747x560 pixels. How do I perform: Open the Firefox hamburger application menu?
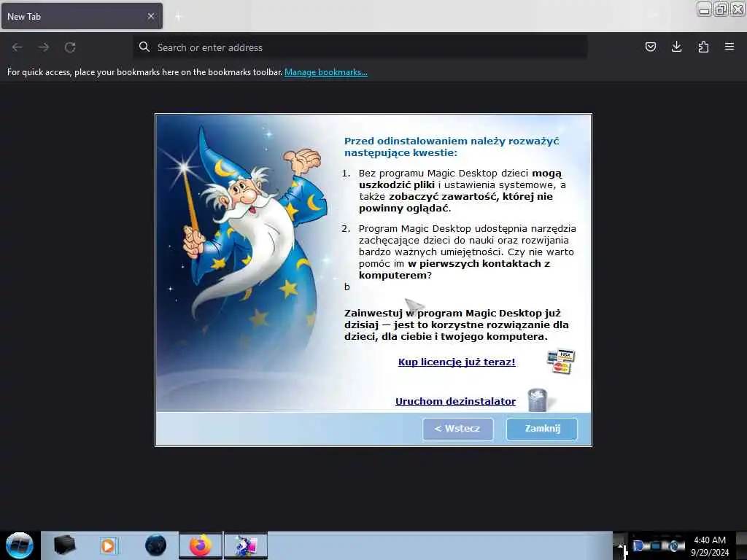(729, 47)
